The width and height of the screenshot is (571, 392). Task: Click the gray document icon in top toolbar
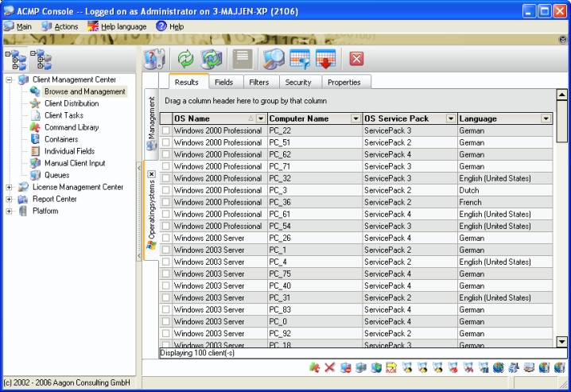[x=243, y=59]
